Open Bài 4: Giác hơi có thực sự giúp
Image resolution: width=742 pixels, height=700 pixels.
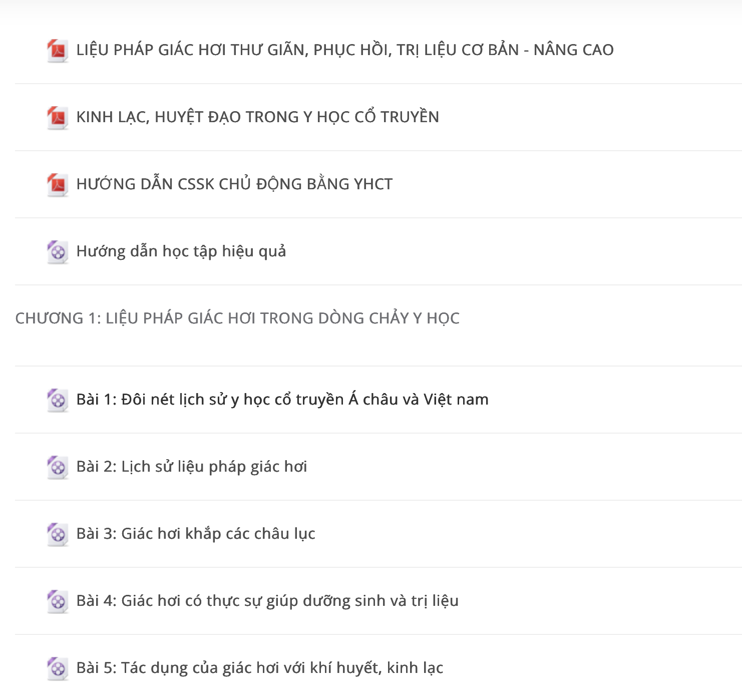click(x=267, y=601)
